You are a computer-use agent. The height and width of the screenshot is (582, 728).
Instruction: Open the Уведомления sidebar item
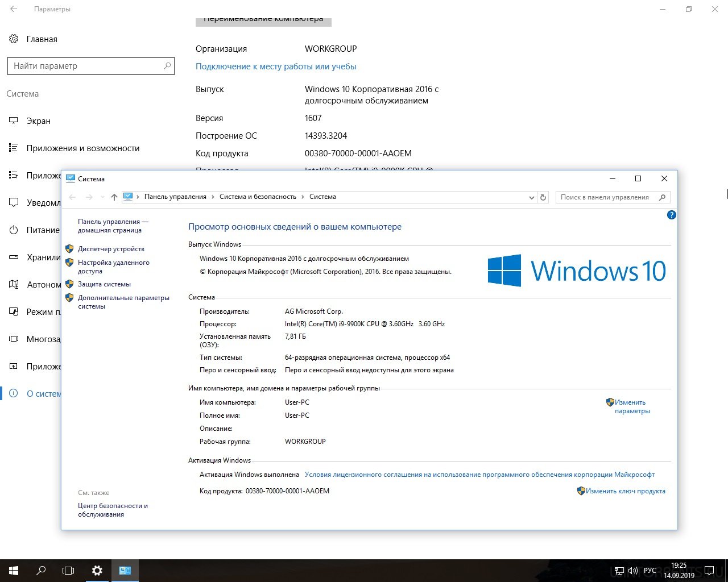(x=34, y=203)
